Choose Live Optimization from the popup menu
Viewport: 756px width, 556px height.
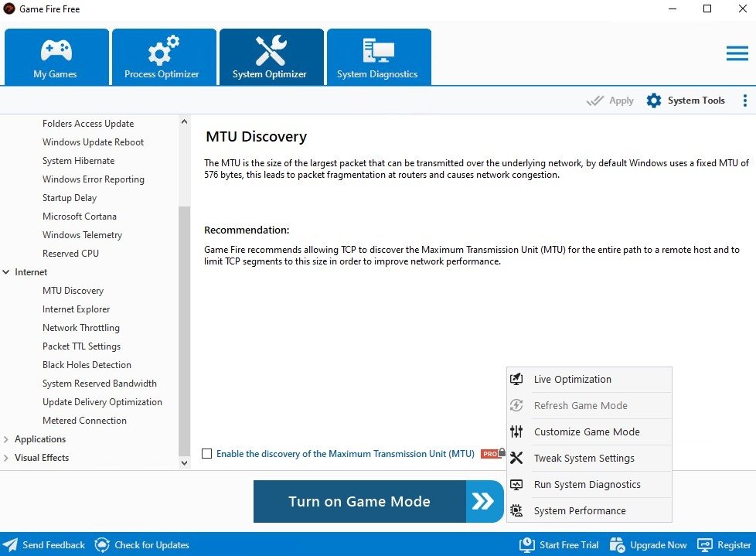589,379
